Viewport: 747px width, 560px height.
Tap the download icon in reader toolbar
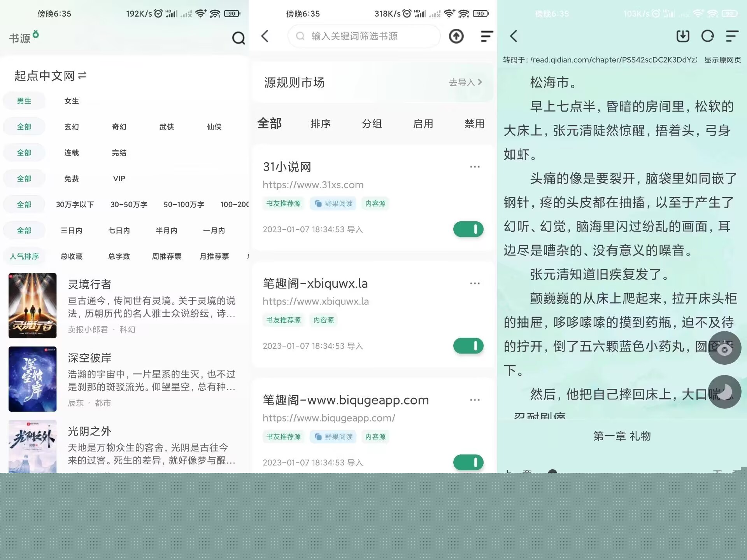tap(683, 36)
